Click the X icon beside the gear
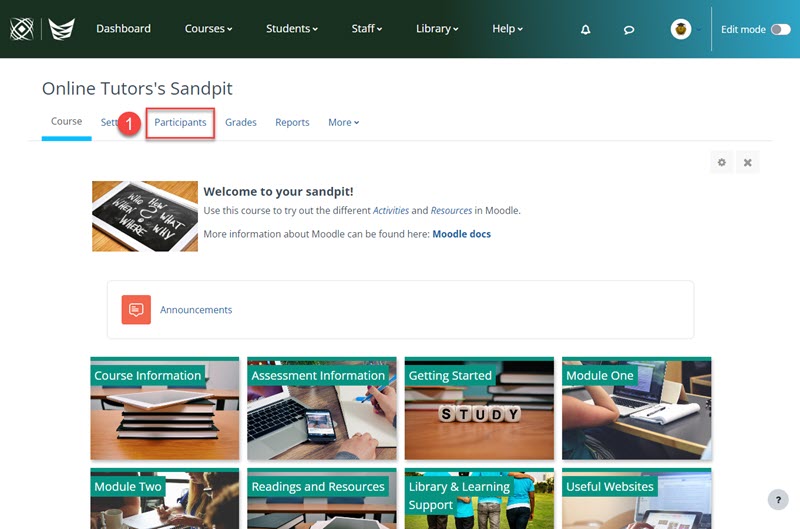Viewport: 800px width, 529px height. coord(747,162)
